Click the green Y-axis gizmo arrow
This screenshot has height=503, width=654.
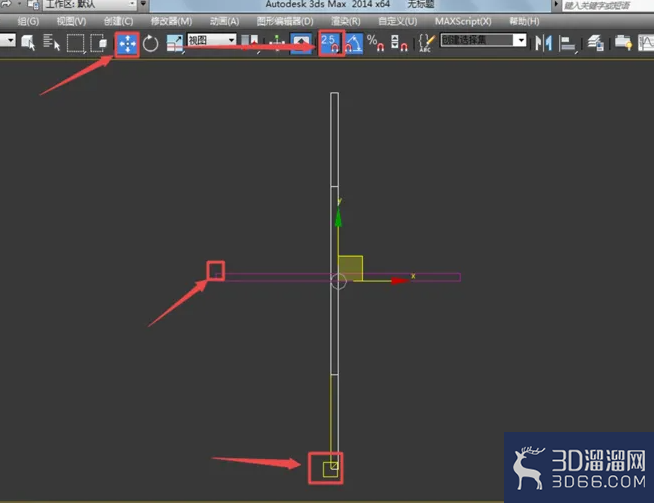338,218
